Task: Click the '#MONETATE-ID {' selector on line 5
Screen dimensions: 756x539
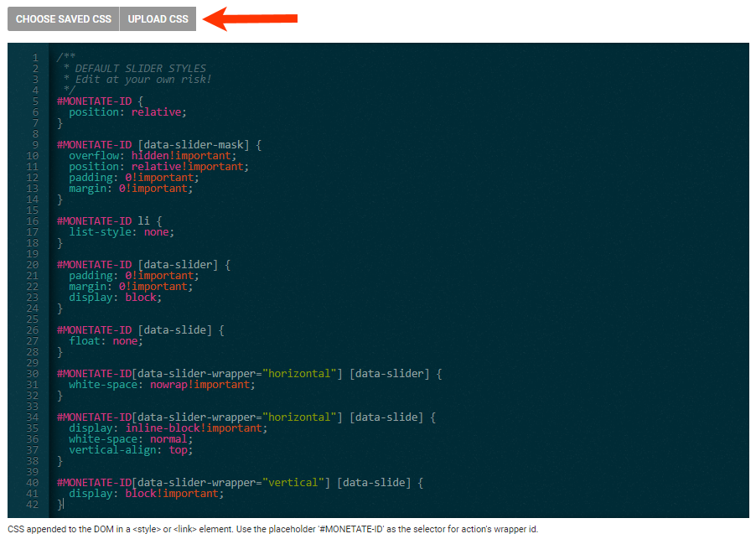Action: click(x=100, y=101)
